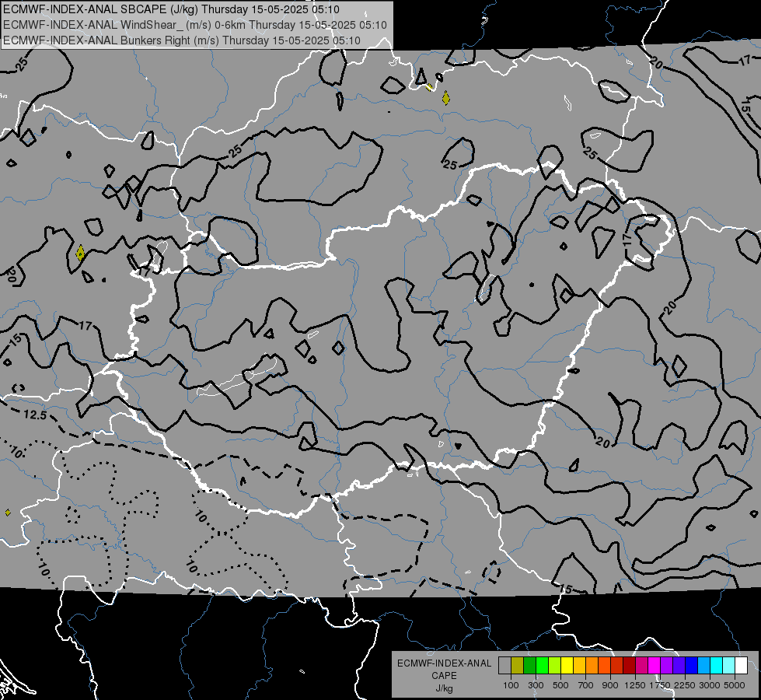Select the WindShear 0-6km title line
This screenshot has width=761, height=700.
(x=195, y=25)
